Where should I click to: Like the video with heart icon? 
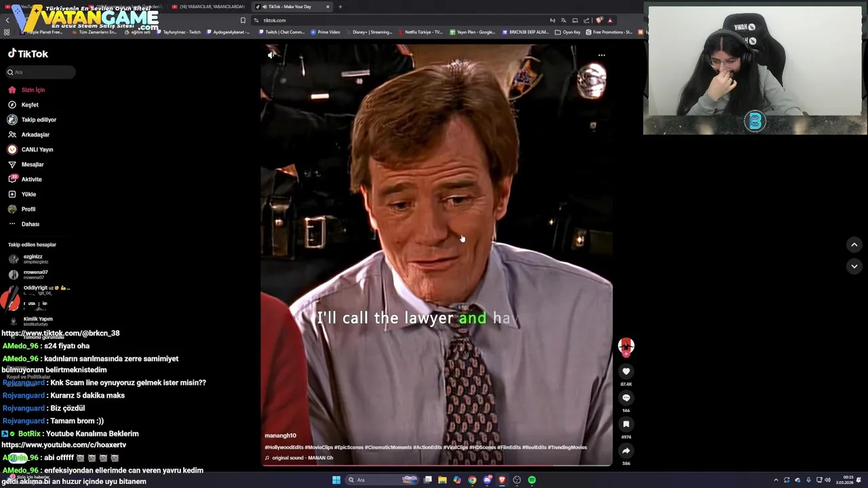[626, 371]
